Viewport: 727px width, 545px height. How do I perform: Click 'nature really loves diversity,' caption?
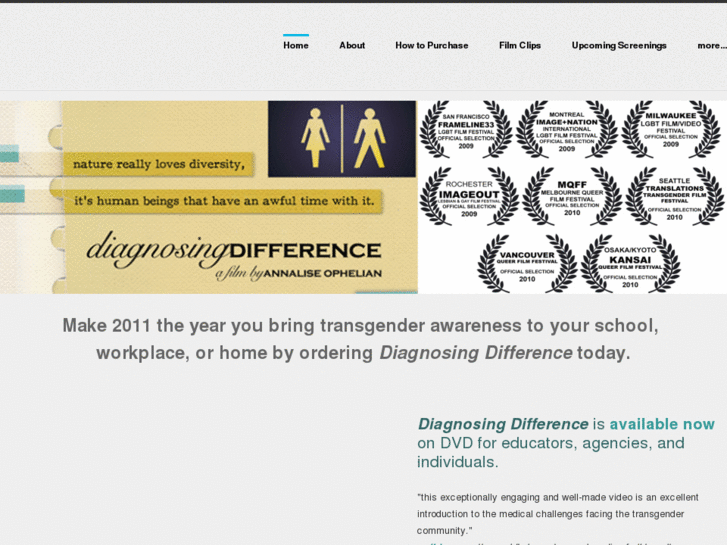159,164
